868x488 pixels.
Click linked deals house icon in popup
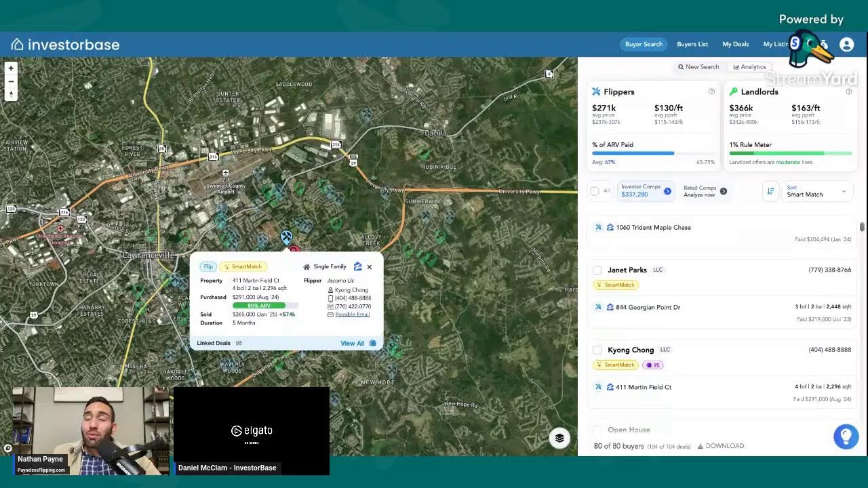point(372,343)
